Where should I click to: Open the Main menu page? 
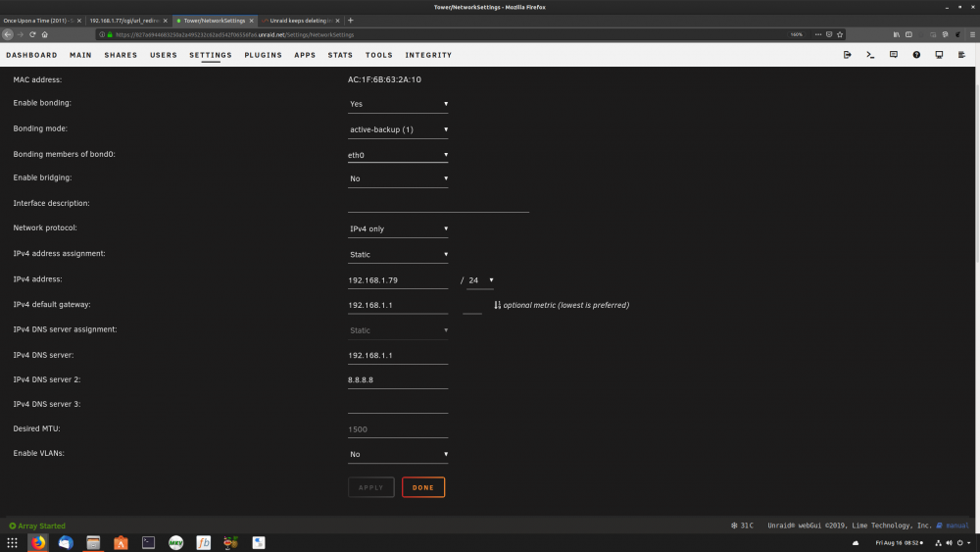click(80, 55)
